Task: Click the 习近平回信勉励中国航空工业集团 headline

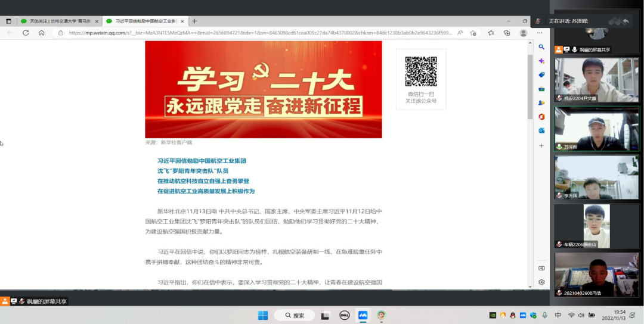Action: pyautogui.click(x=202, y=161)
